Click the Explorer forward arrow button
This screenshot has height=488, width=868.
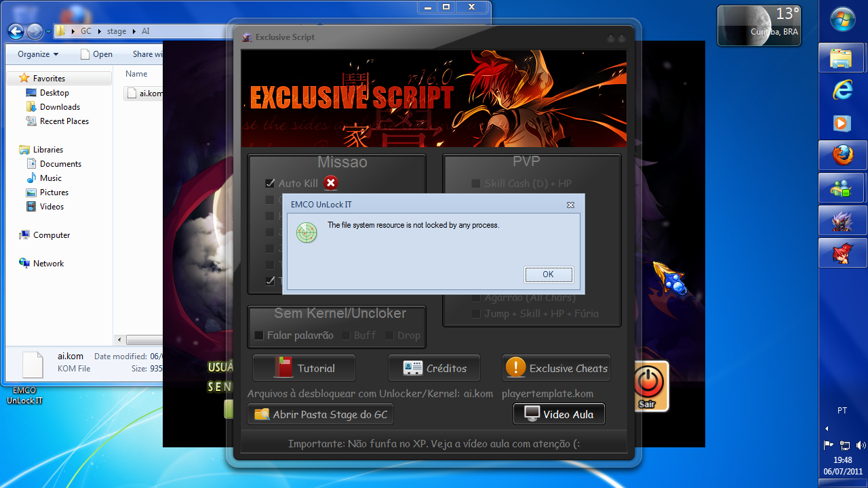tap(35, 31)
